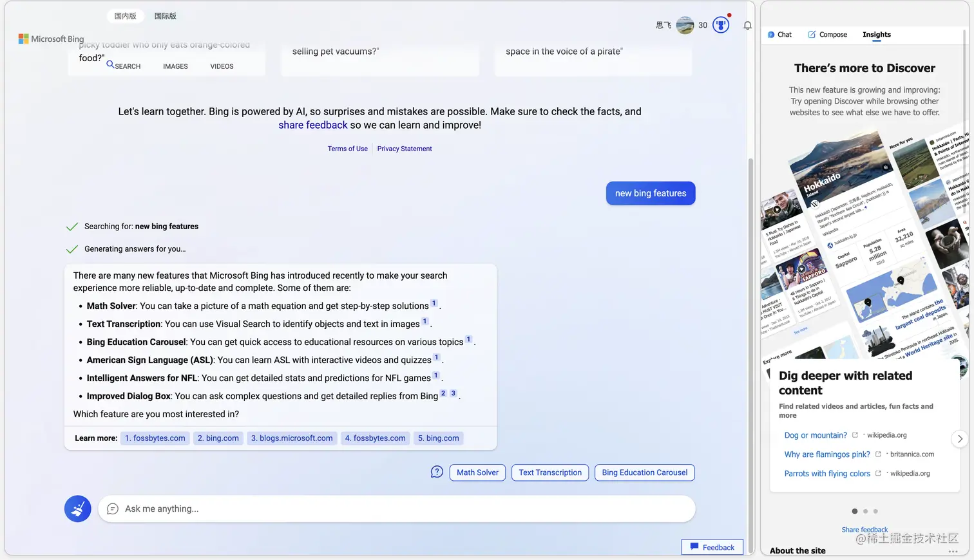
Task: Open source 5. bing.com
Action: (439, 438)
